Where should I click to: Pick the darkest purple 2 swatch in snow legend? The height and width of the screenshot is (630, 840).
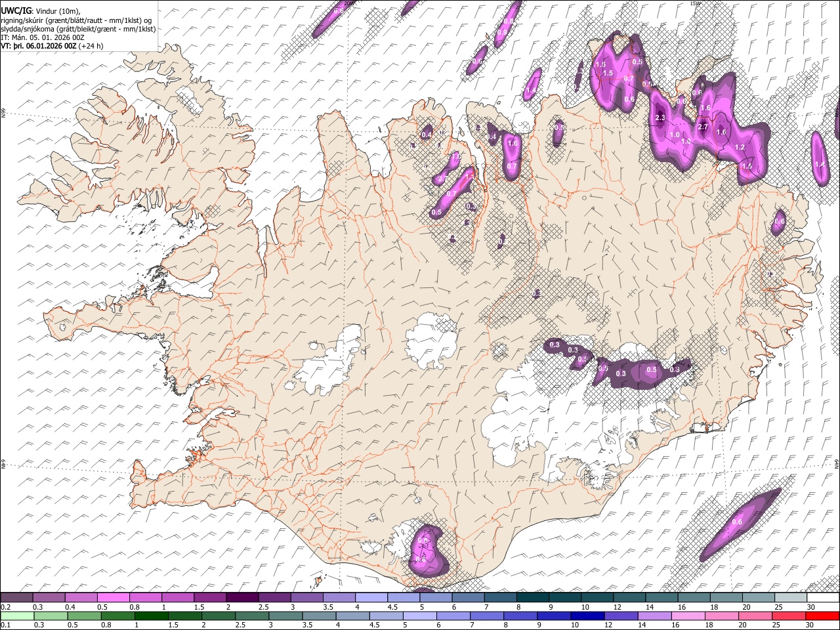pos(243,598)
